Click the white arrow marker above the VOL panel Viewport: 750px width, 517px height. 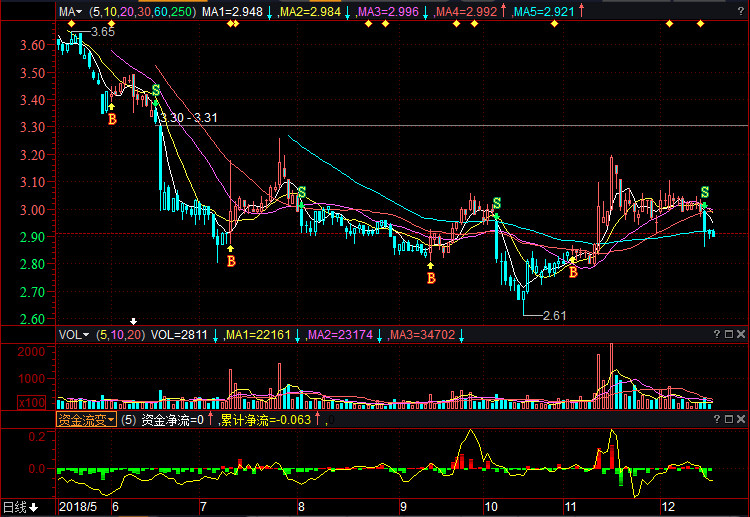134,321
